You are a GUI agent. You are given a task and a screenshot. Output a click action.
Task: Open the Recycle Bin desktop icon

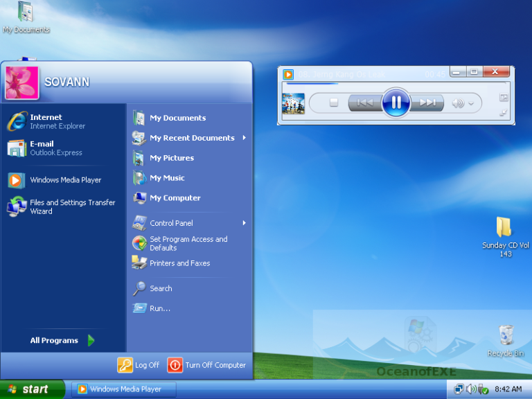[x=506, y=339]
